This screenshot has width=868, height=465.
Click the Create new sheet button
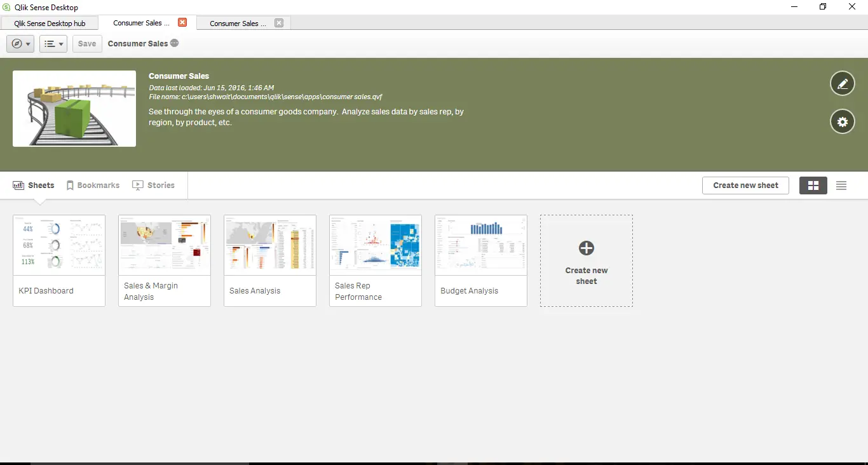[745, 185]
